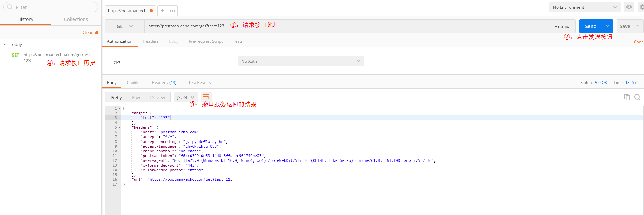Select the Preview view mode
This screenshot has width=644, height=215.
[x=158, y=97]
